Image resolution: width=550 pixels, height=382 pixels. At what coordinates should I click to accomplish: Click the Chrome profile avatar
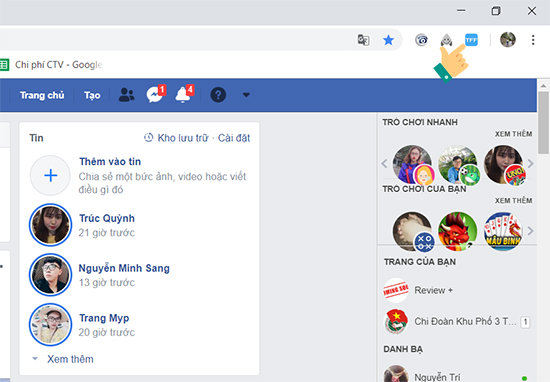tap(508, 40)
